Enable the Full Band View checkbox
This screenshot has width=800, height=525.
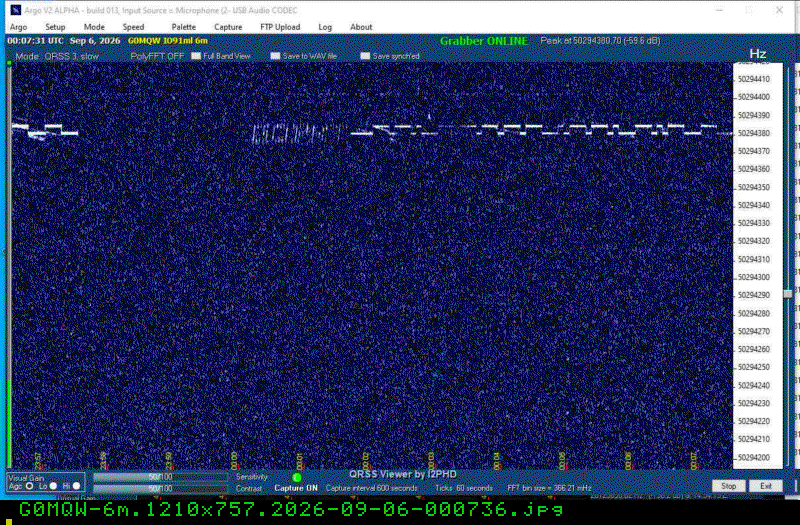tap(196, 56)
